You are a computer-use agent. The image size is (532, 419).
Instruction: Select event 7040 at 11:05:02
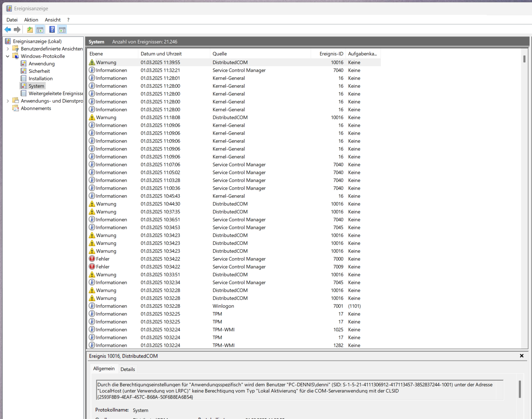[234, 172]
